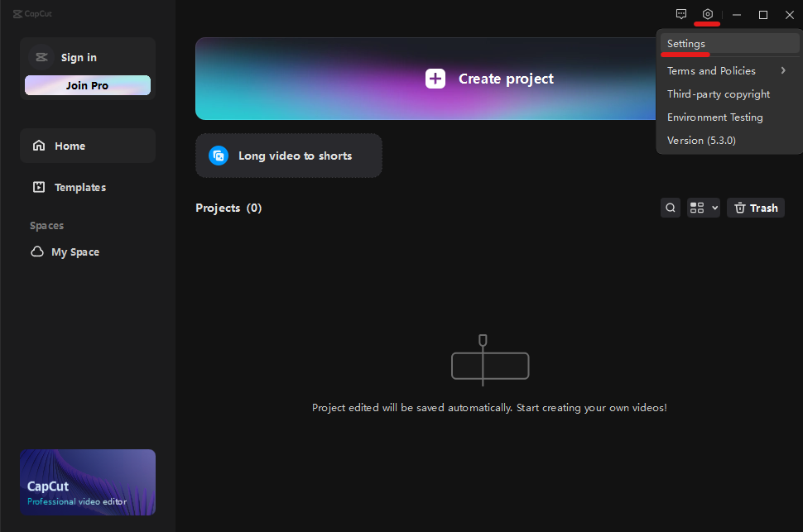Image resolution: width=803 pixels, height=532 pixels.
Task: Expand the Terms and Policies submenu arrow
Action: point(783,70)
